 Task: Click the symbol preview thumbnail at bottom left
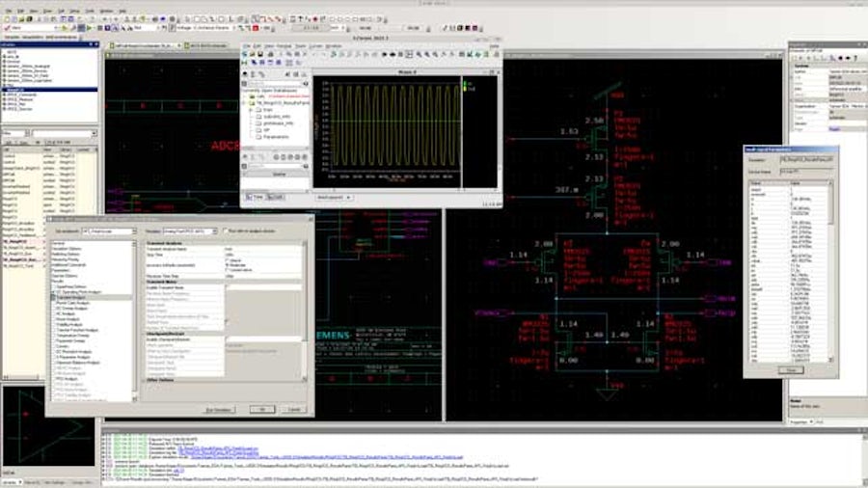(x=49, y=425)
